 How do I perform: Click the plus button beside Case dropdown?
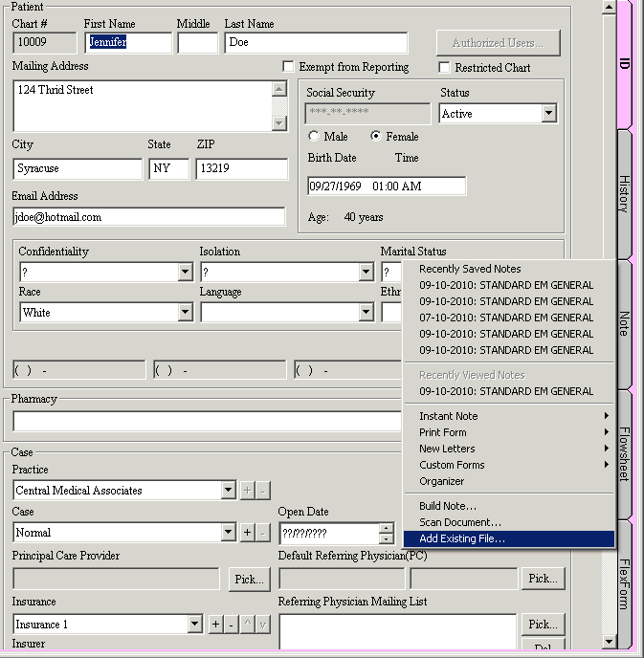247,533
